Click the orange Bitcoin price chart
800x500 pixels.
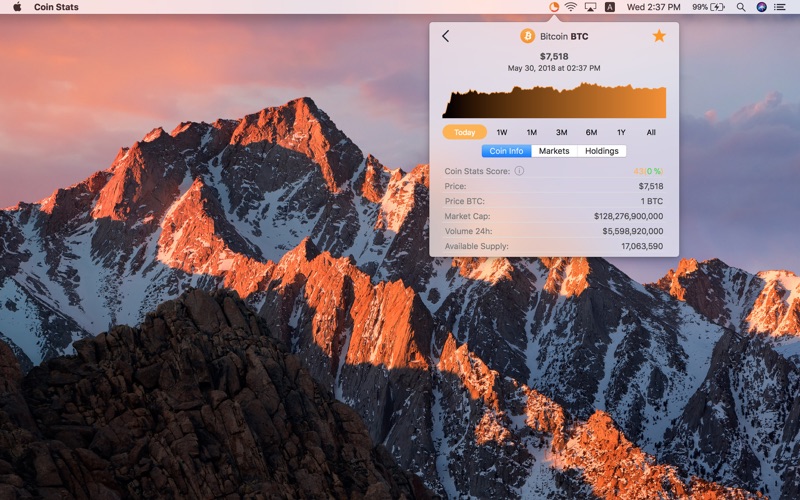point(554,101)
